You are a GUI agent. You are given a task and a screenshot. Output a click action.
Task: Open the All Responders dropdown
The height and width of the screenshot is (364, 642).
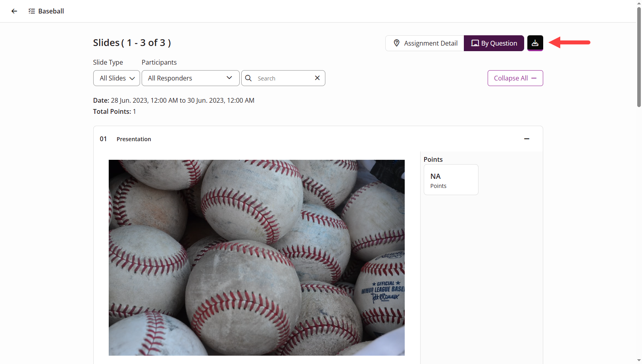point(190,78)
